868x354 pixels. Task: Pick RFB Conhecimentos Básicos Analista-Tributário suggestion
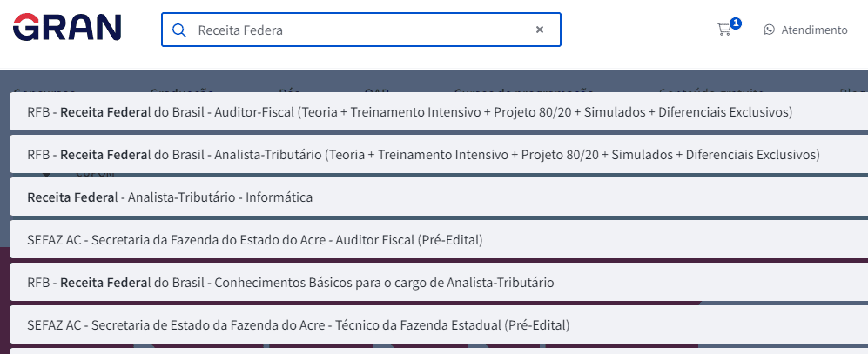[x=439, y=282]
